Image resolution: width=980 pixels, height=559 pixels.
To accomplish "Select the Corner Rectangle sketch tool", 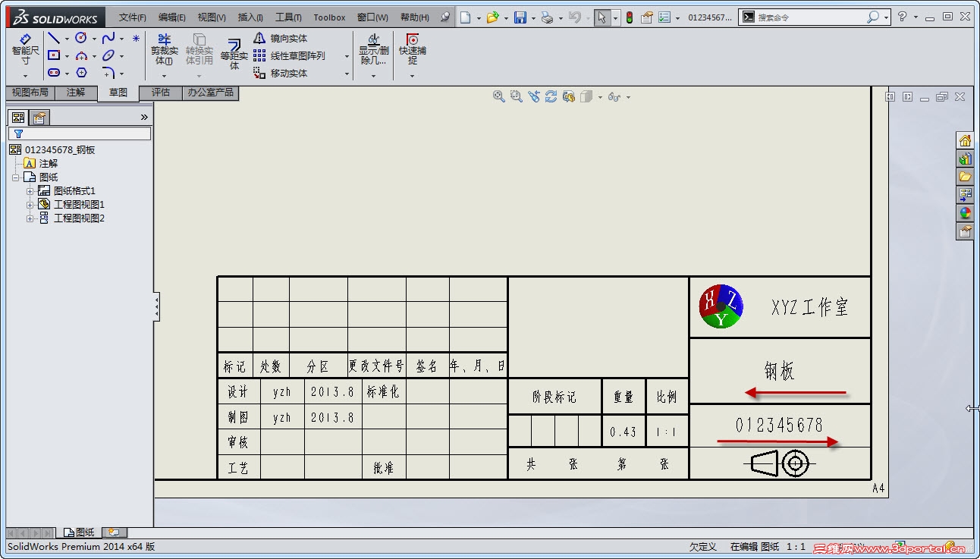I will click(x=54, y=55).
